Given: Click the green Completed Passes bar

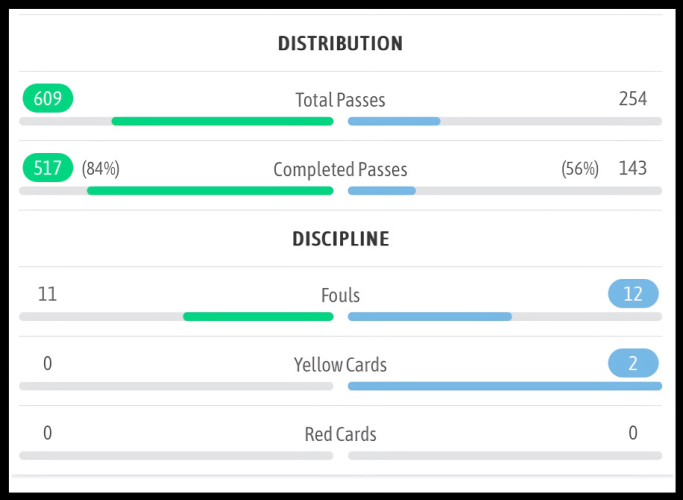Looking at the screenshot, I should pos(210,190).
